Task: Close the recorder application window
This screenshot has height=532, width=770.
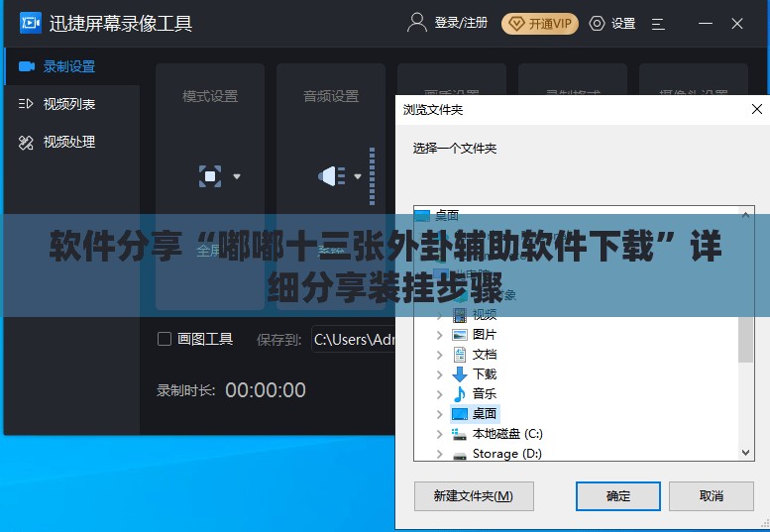Action: (x=737, y=24)
